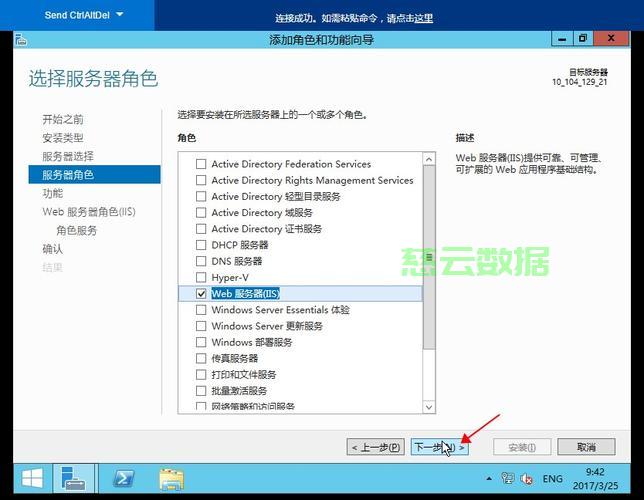Check Hyper-V role
Image resolution: width=644 pixels, height=500 pixels.
pos(201,277)
